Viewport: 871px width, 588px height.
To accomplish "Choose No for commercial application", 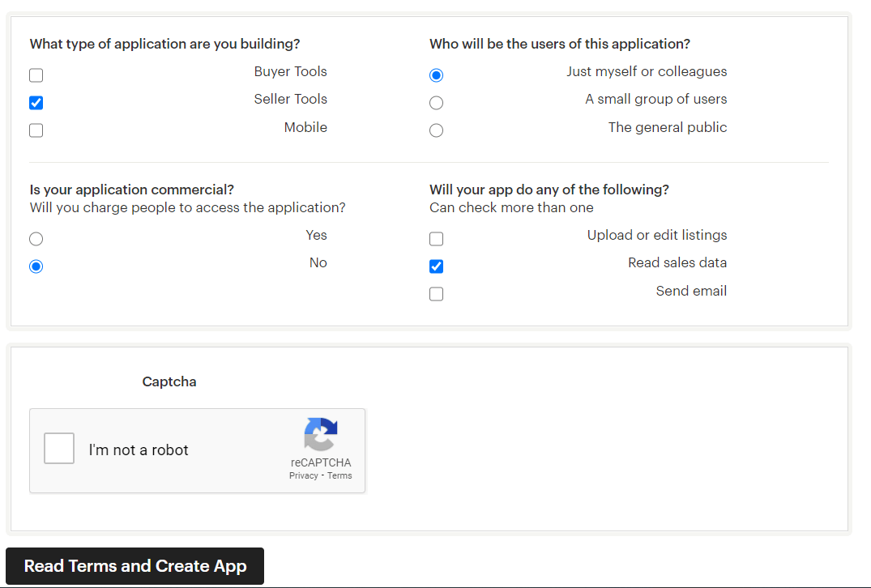I will point(36,266).
